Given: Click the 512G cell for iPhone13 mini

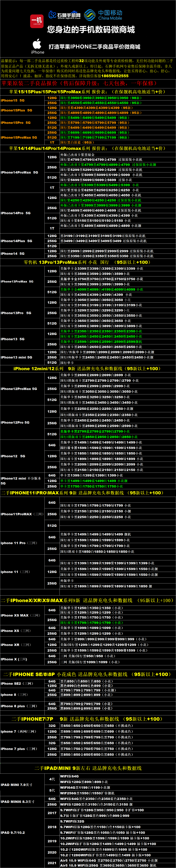Looking at the screenshot, I should 52,363.
